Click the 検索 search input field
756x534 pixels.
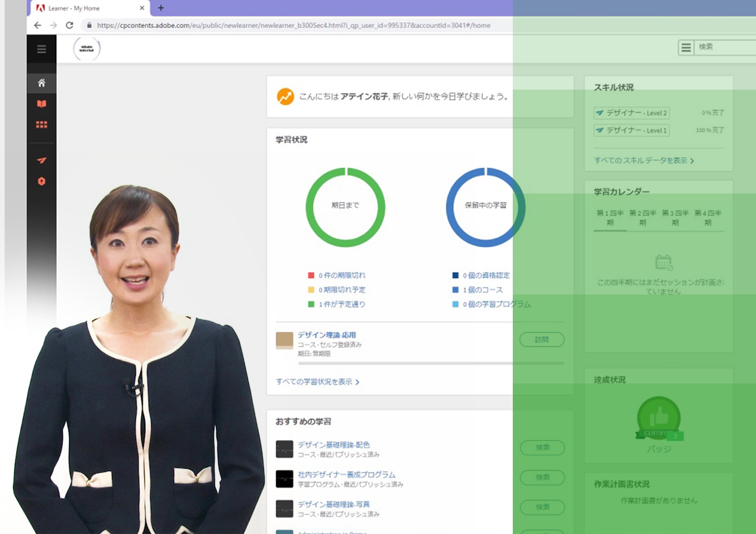click(726, 47)
